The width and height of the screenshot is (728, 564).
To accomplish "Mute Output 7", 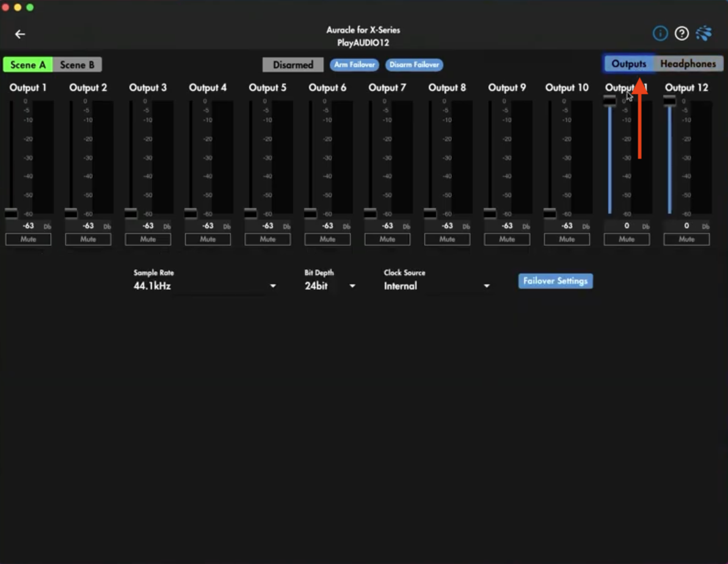I will coord(387,239).
